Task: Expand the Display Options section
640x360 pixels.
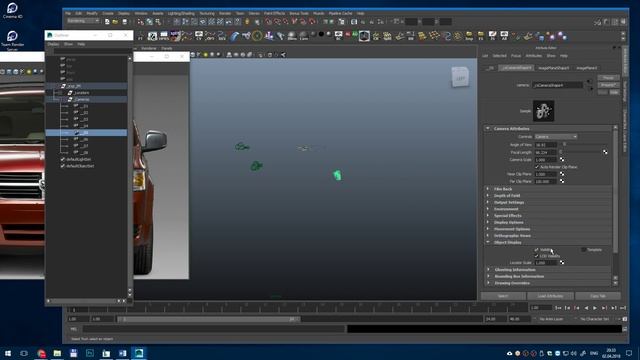Action: pyautogui.click(x=488, y=222)
